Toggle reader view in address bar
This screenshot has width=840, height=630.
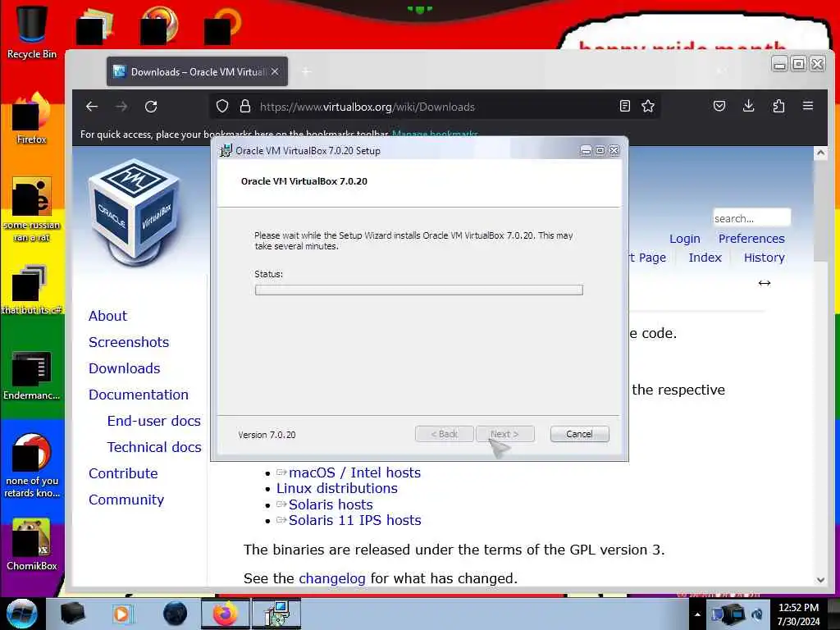(x=624, y=106)
